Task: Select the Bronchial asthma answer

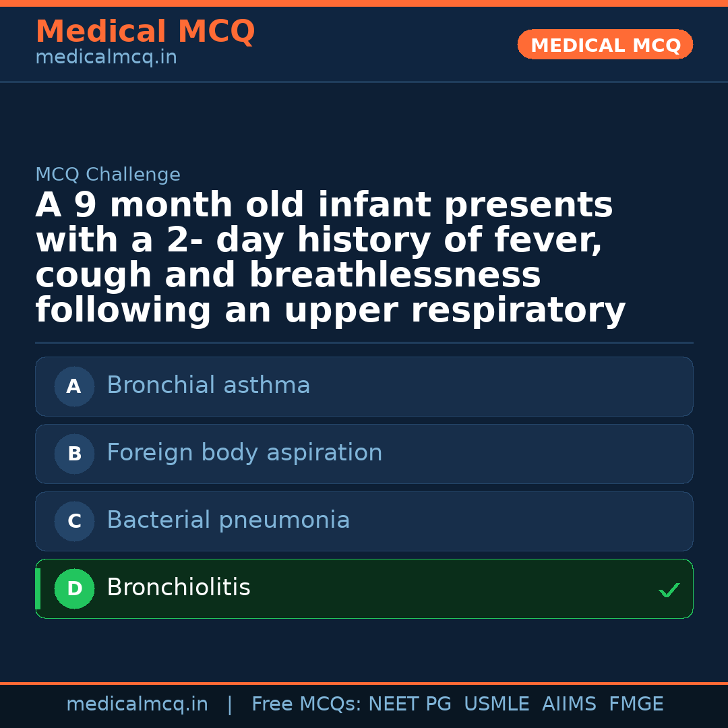Action: (x=208, y=386)
